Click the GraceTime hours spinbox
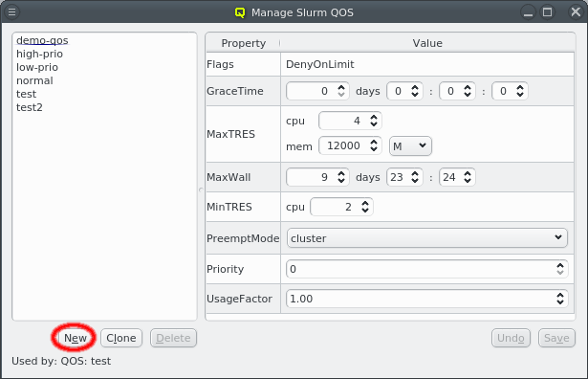 click(x=404, y=91)
